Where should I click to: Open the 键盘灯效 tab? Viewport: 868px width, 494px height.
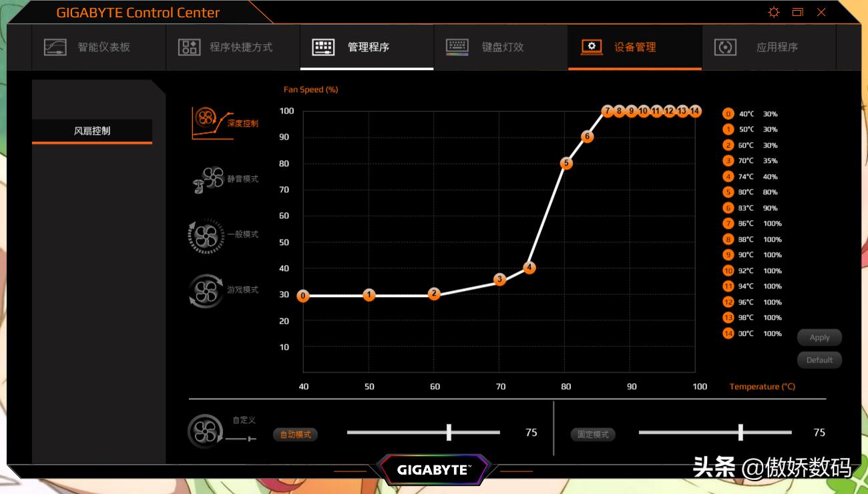[x=501, y=47]
